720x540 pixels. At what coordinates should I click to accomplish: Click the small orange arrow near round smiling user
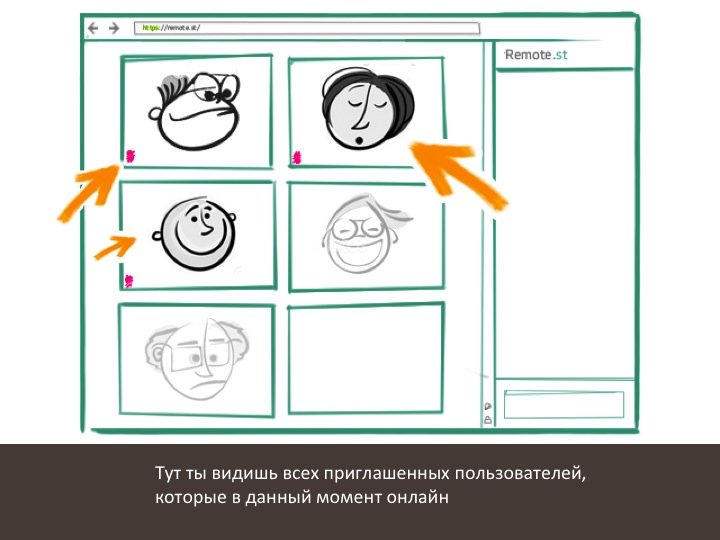tap(114, 245)
